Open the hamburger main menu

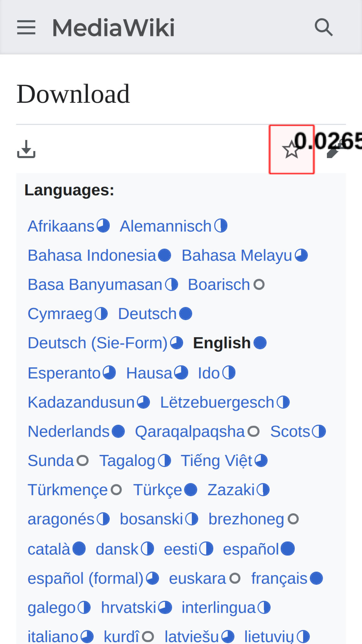click(26, 27)
